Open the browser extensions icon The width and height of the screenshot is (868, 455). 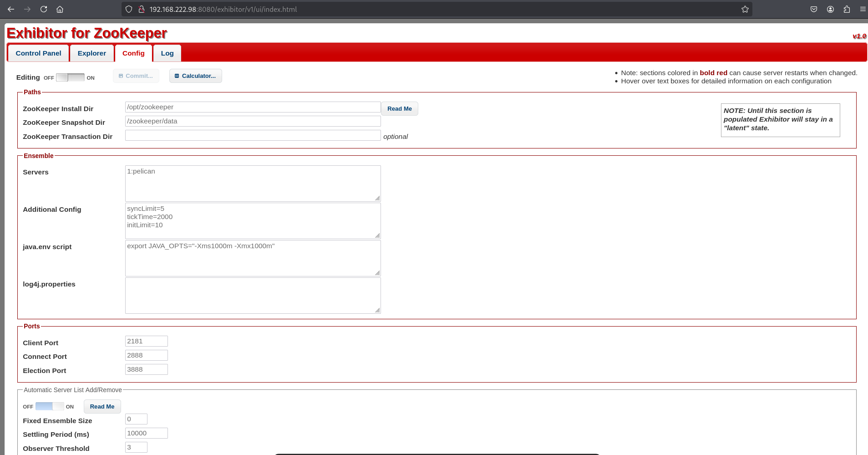[x=847, y=9]
